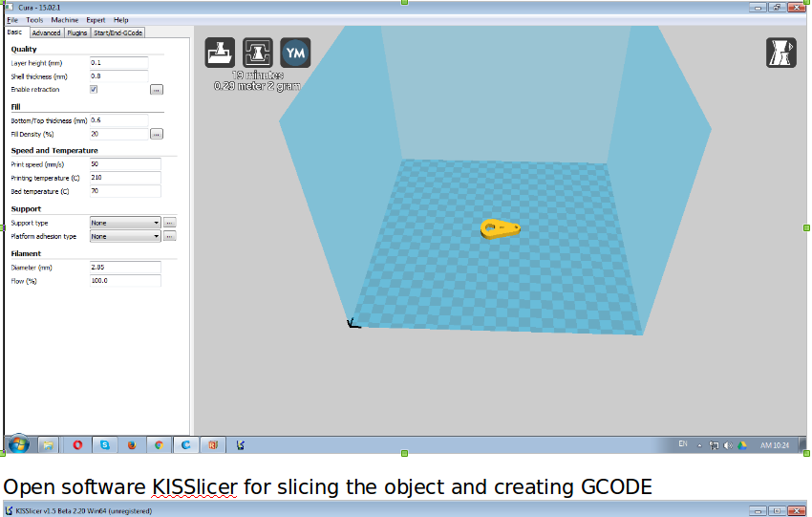Switch to Advanced tab
This screenshot has width=812, height=517.
coord(46,32)
